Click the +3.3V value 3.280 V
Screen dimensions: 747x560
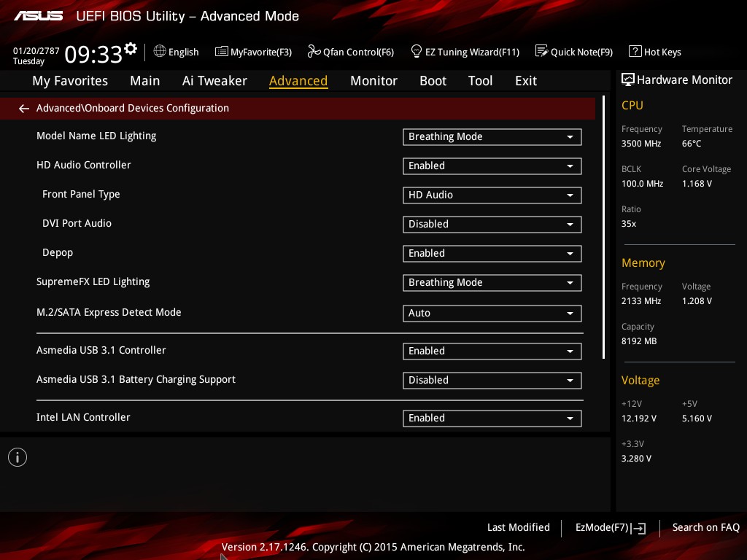[x=636, y=458]
